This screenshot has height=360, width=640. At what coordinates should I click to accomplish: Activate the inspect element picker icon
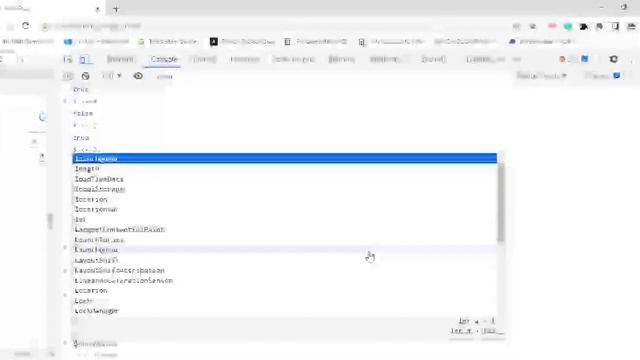click(x=68, y=60)
